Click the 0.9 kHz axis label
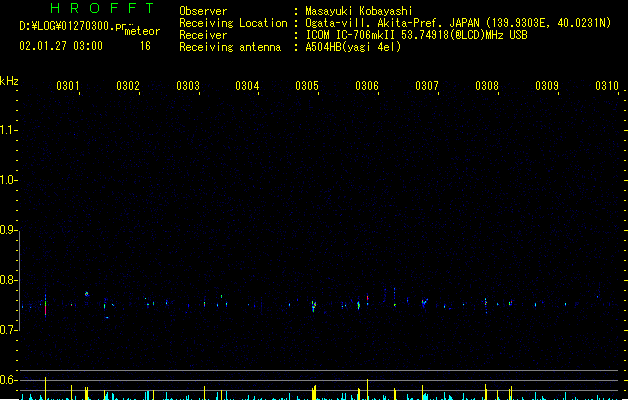 (x=7, y=230)
